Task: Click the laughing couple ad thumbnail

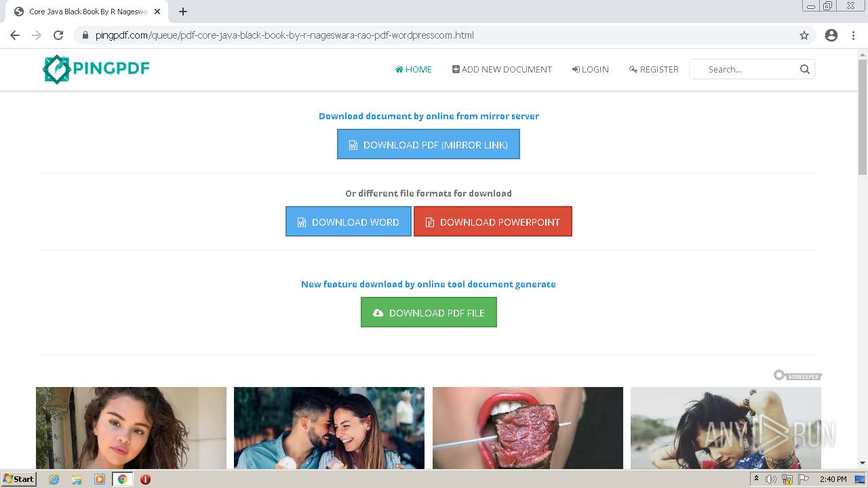Action: pyautogui.click(x=329, y=428)
